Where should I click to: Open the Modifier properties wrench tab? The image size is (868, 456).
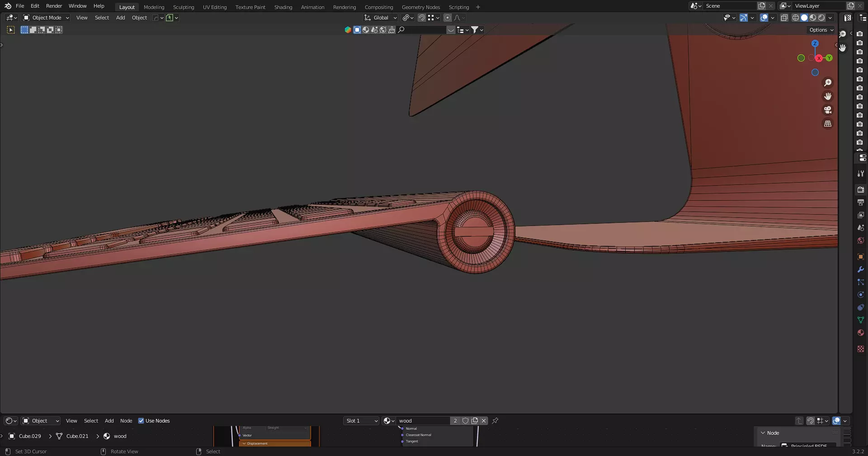coord(861,269)
